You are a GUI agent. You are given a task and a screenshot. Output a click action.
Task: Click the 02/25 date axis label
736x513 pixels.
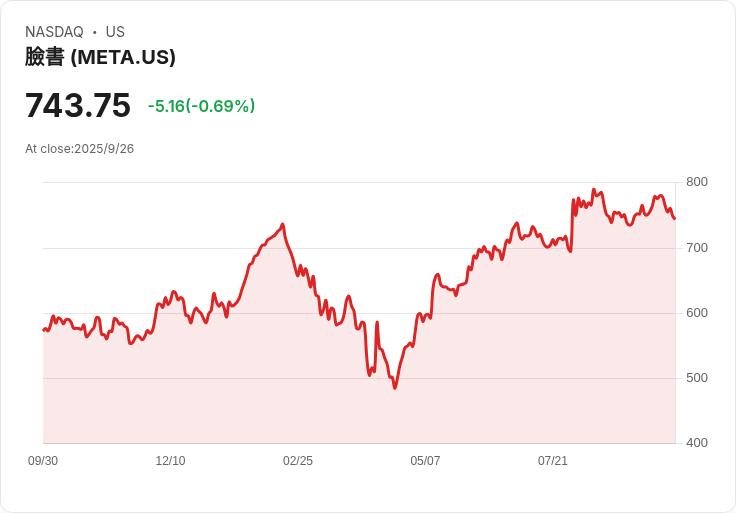(x=298, y=461)
